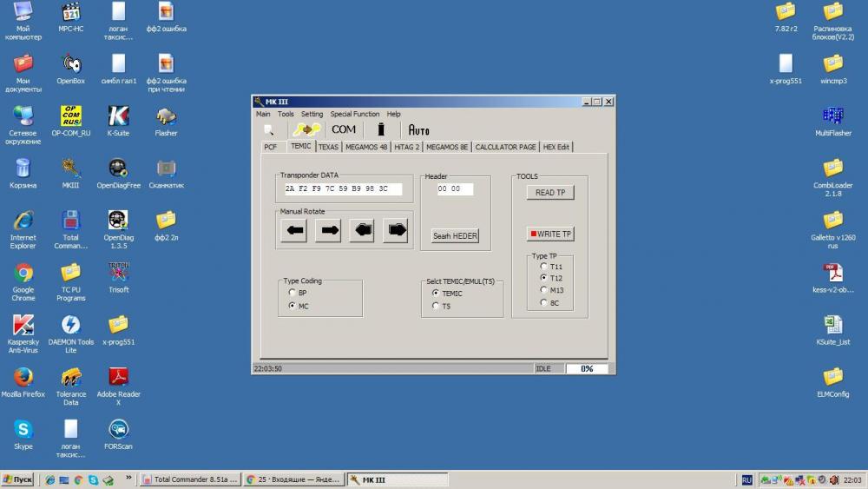Click the COM port toolbar button

344,129
